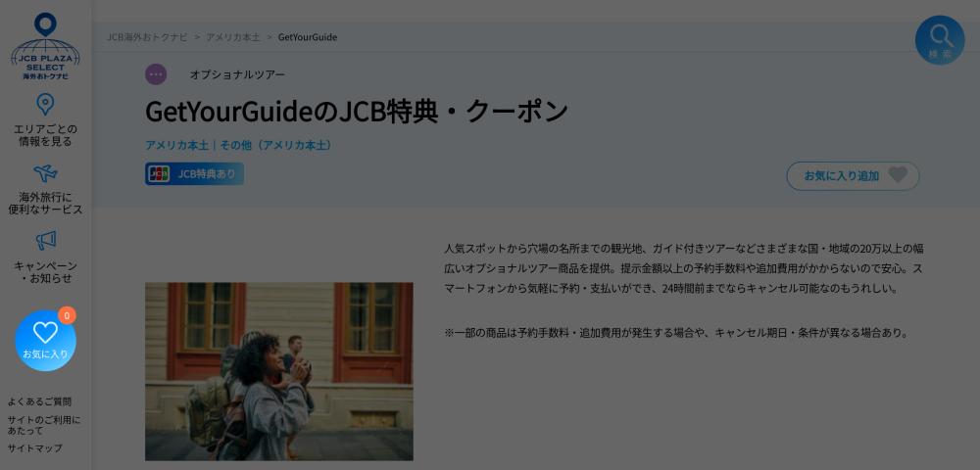This screenshot has width=980, height=470.
Task: Click 'アメリカ本土' breadcrumb link
Action: 233,37
